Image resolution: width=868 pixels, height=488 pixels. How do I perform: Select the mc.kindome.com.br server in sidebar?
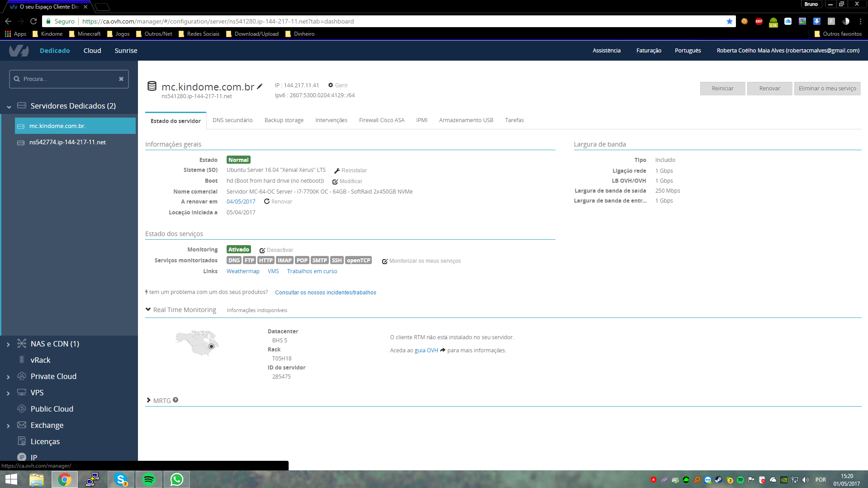(75, 126)
